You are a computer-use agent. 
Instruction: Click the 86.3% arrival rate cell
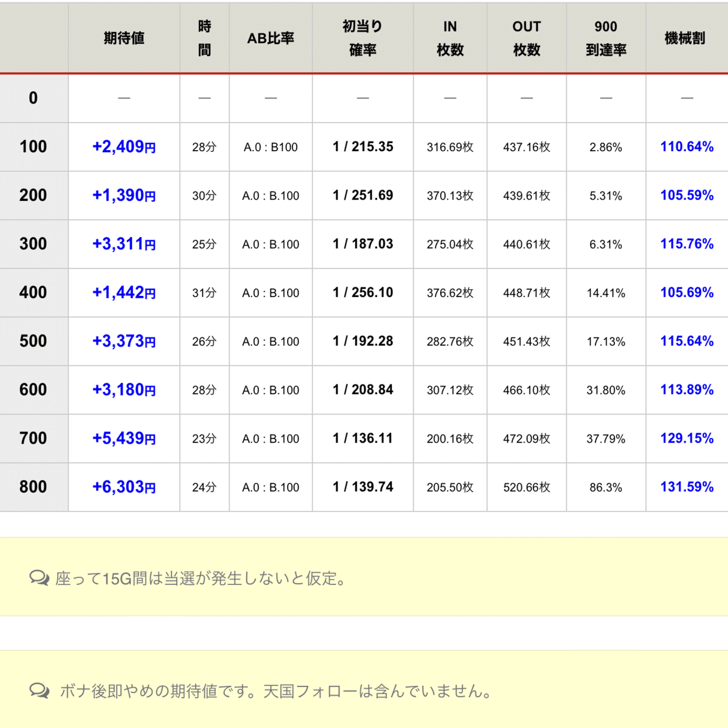coord(605,486)
